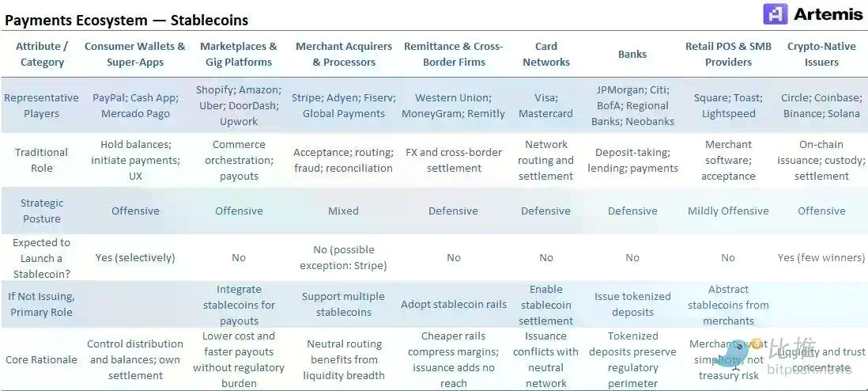
Task: Click the Core Rationale row label
Action: (x=41, y=359)
